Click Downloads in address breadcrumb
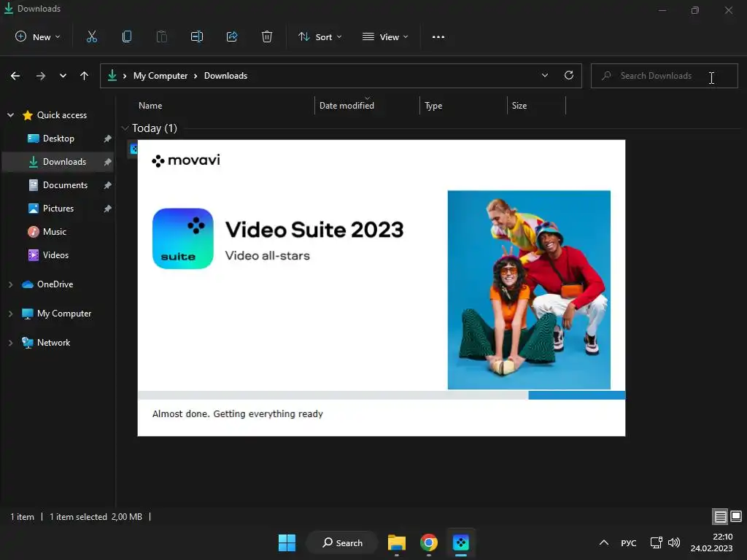This screenshot has width=747, height=560. pos(226,76)
